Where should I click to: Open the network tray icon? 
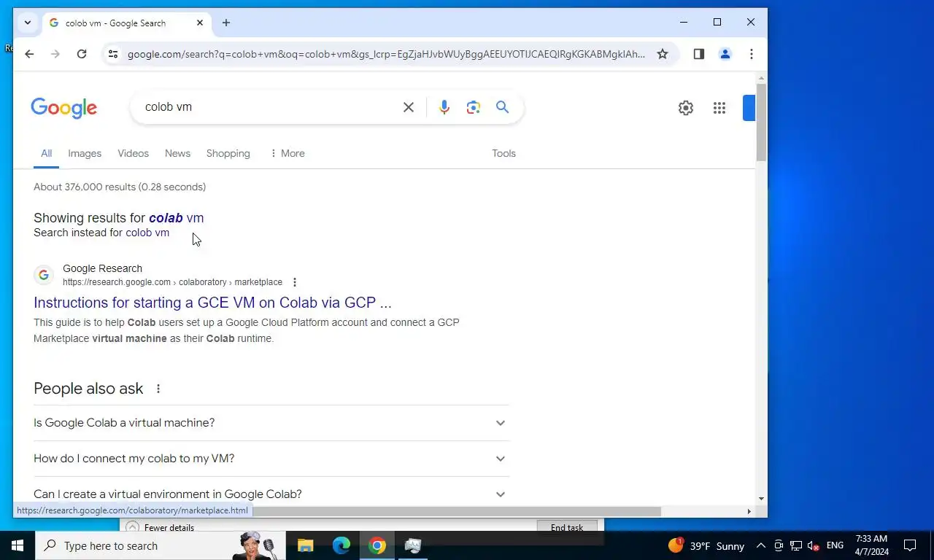(796, 545)
